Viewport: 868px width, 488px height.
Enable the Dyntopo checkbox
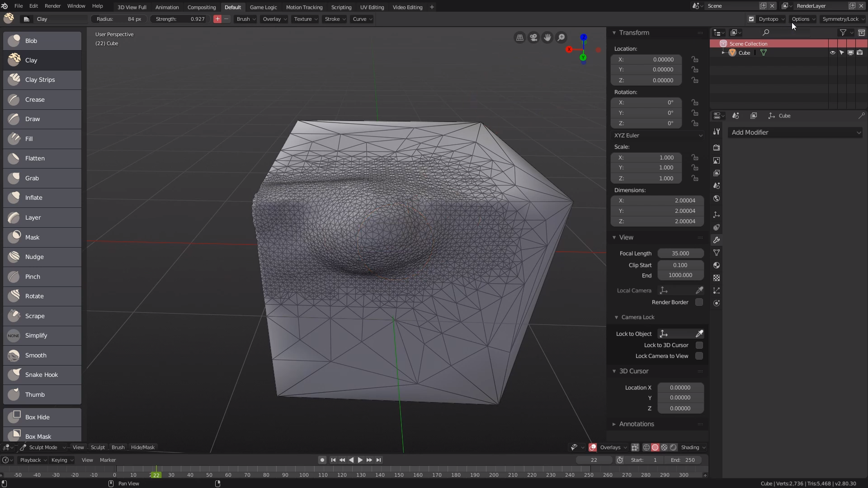pos(751,19)
